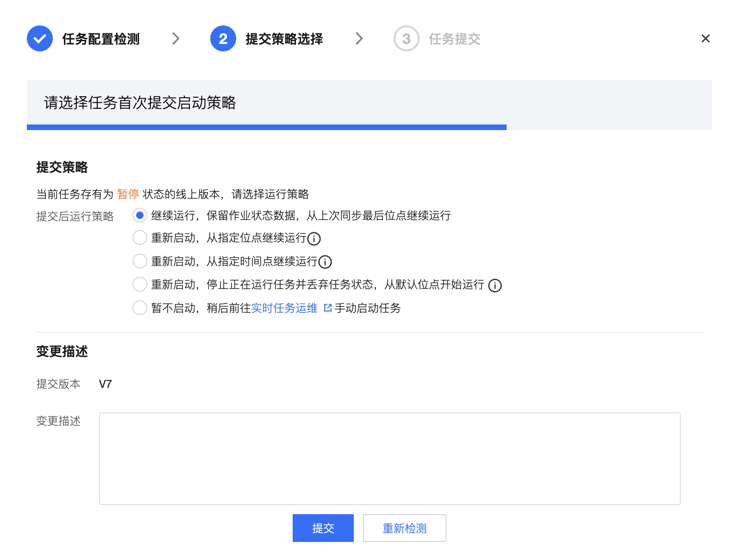Click info icon beside 从指定位点继续运行
The width and height of the screenshot is (740, 560).
point(314,239)
